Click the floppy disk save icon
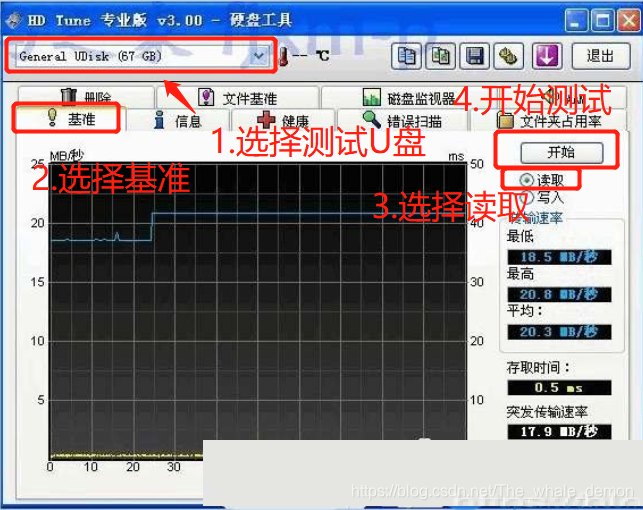Image resolution: width=643 pixels, height=510 pixels. pos(474,56)
